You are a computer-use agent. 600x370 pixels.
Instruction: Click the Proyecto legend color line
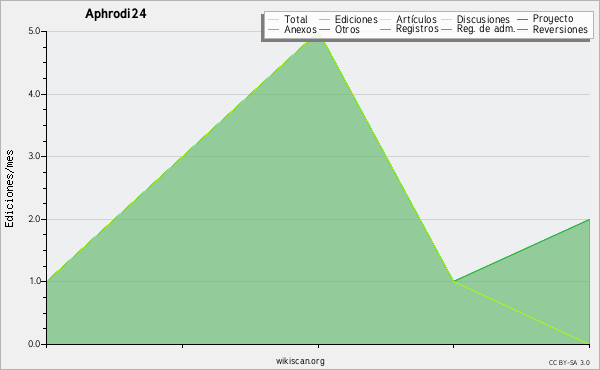pos(523,19)
